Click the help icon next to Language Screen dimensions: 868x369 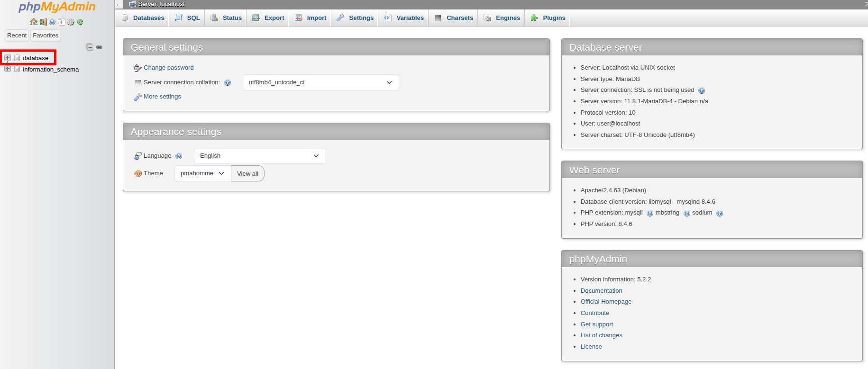[179, 156]
